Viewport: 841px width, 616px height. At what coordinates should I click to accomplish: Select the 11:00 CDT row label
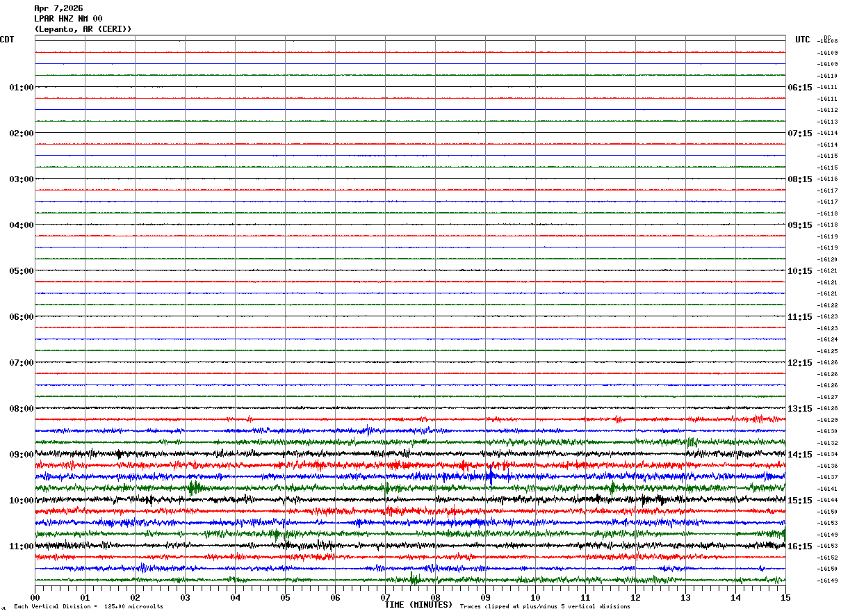pyautogui.click(x=21, y=546)
